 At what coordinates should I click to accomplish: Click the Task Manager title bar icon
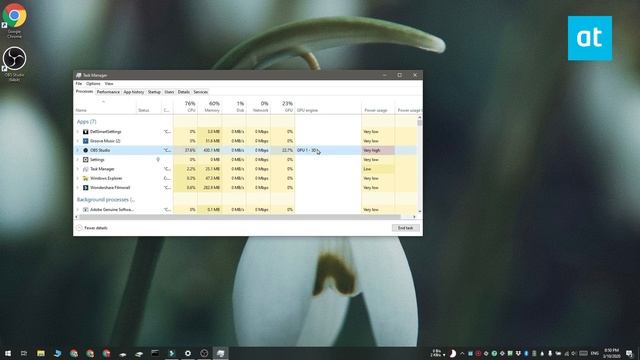78,75
